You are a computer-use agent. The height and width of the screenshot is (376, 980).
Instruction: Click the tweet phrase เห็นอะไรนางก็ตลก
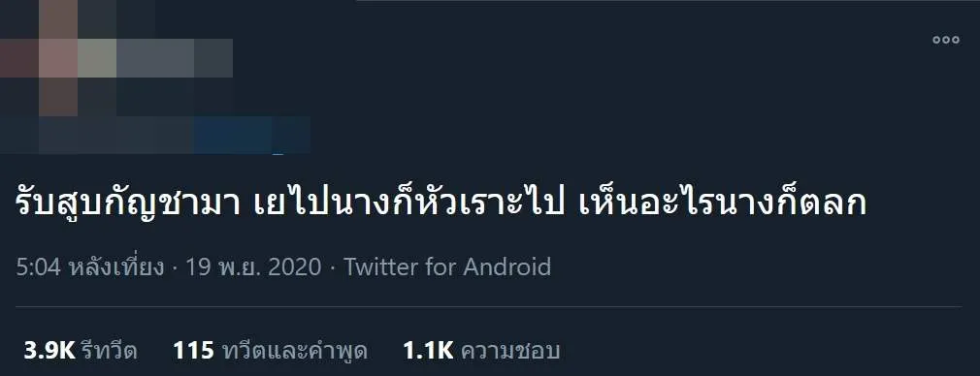(x=723, y=205)
